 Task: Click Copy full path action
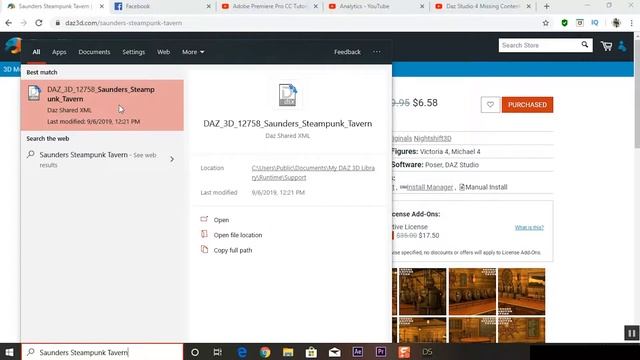coord(233,250)
